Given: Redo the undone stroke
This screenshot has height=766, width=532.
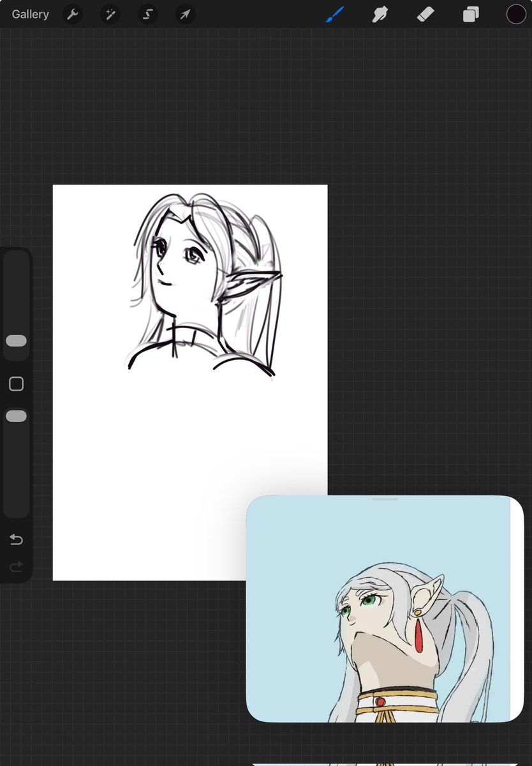Looking at the screenshot, I should [16, 566].
